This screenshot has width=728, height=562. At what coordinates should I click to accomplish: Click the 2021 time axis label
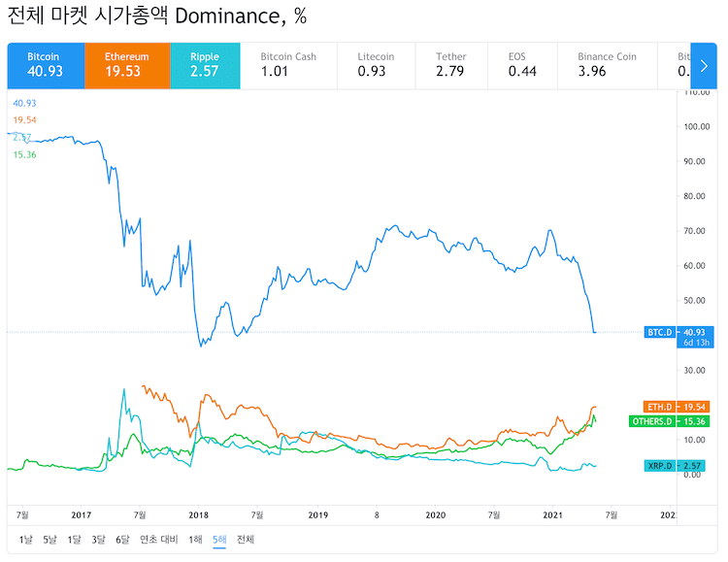552,514
